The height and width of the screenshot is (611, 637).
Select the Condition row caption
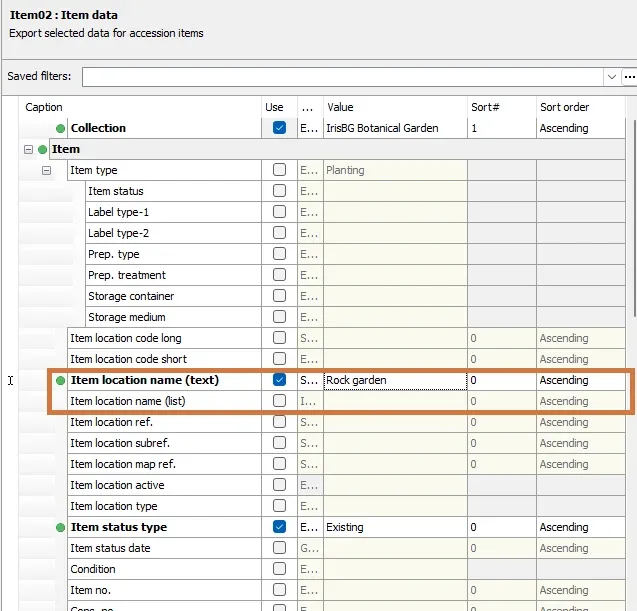(x=164, y=569)
